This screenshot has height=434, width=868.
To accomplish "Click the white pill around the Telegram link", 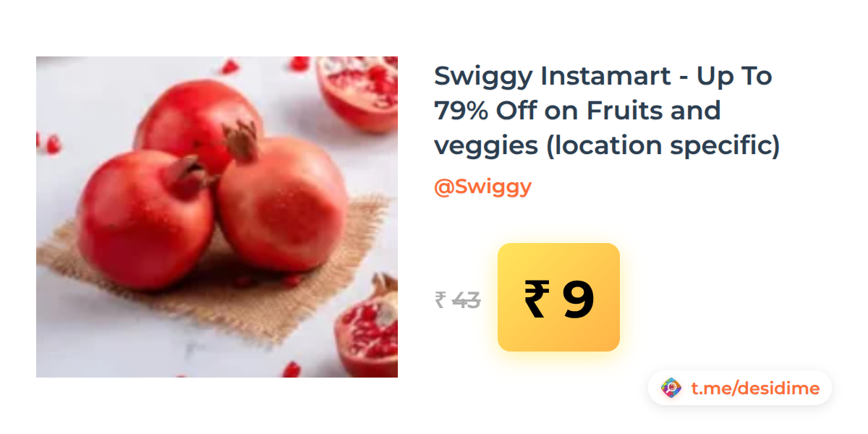I will click(x=739, y=388).
